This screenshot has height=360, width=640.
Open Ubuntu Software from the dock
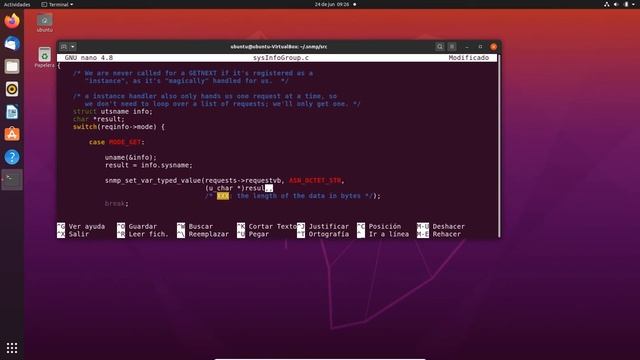click(x=12, y=134)
